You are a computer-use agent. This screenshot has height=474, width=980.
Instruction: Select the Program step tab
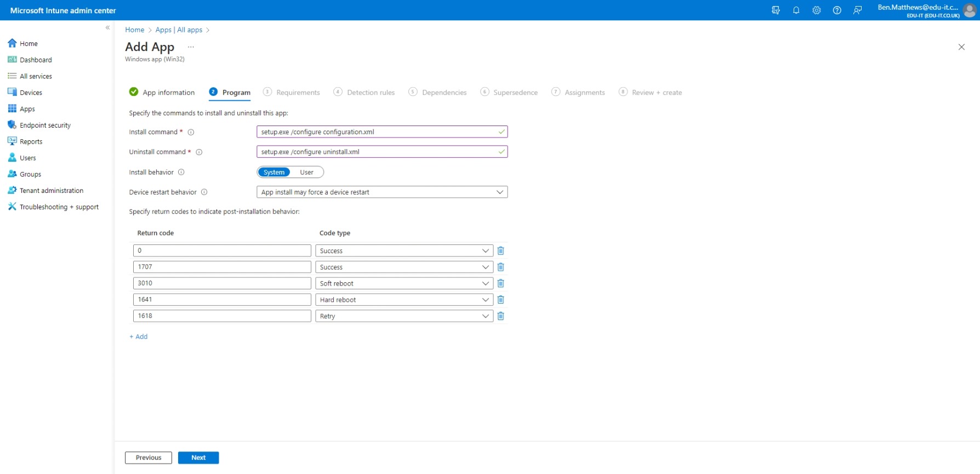coord(230,92)
